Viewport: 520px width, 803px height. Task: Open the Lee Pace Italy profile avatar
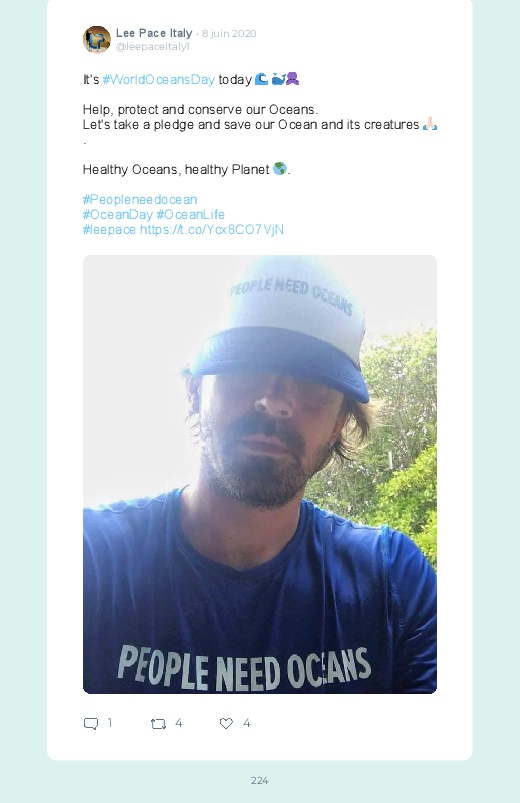coord(97,39)
